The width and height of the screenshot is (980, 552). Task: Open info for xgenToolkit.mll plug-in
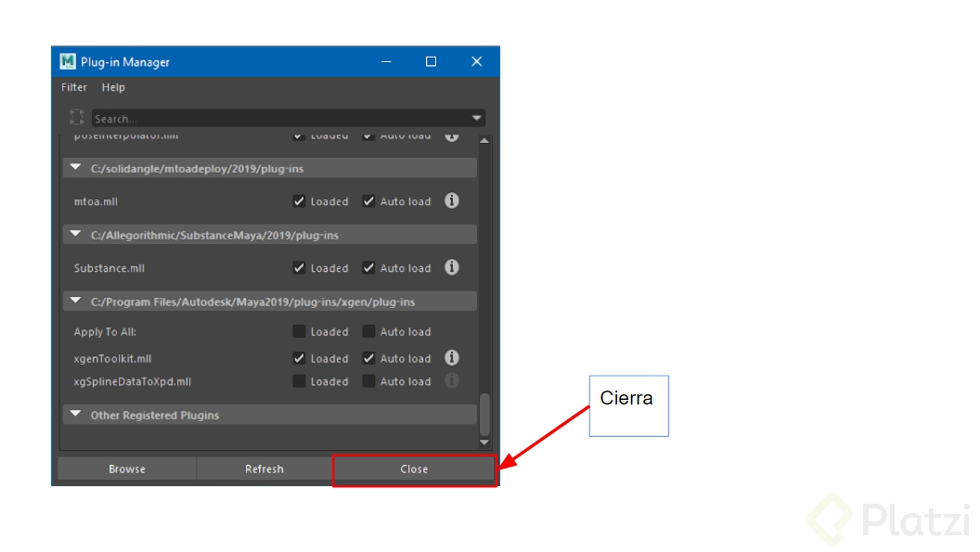(451, 357)
